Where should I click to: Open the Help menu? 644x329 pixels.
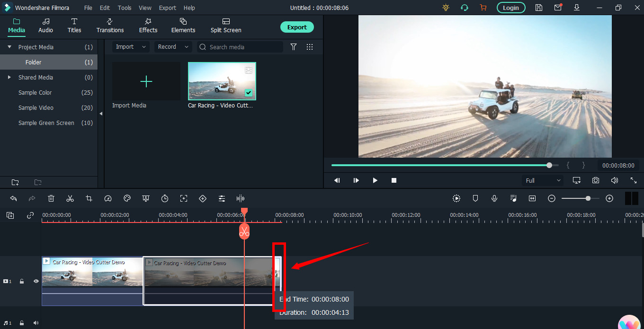pos(189,8)
